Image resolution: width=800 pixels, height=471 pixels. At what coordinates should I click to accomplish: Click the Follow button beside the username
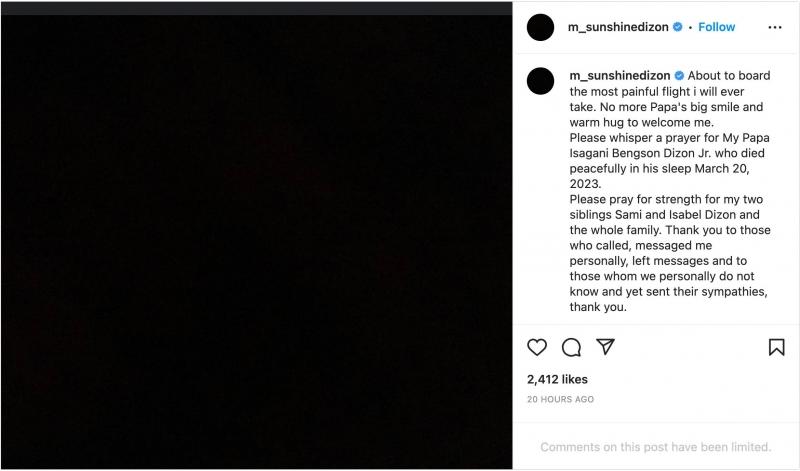pyautogui.click(x=716, y=27)
